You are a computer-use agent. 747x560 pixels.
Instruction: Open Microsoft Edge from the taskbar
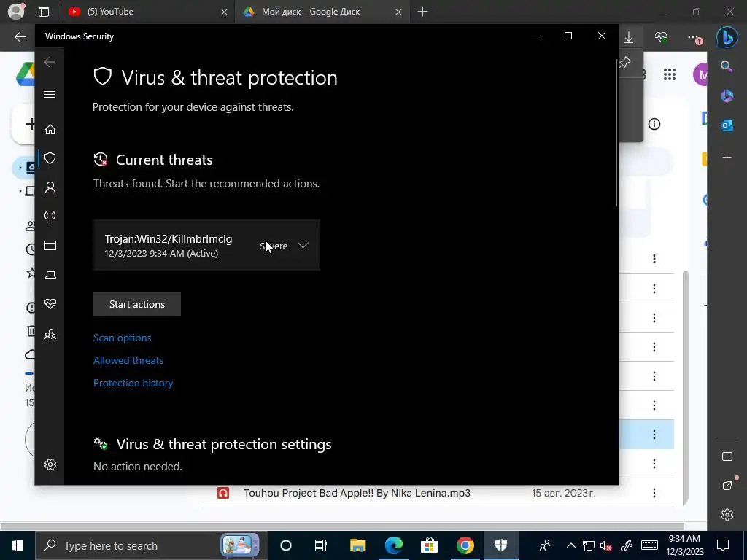(x=393, y=545)
